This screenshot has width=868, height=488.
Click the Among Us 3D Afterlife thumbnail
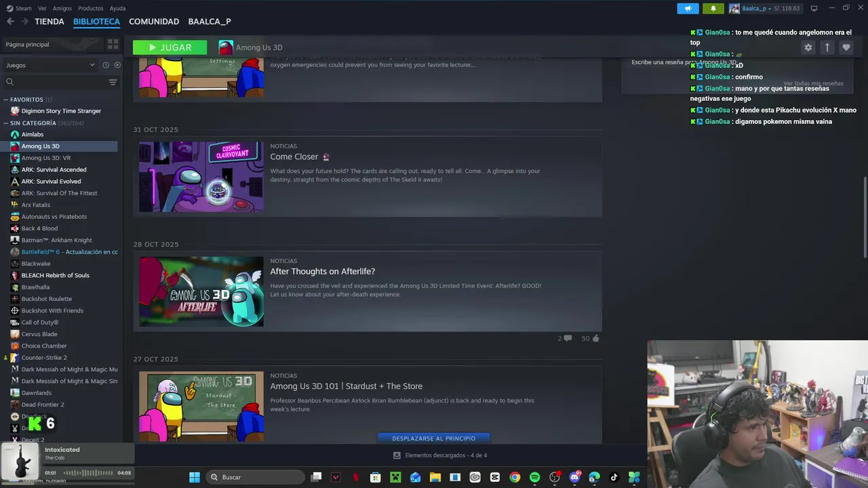201,291
